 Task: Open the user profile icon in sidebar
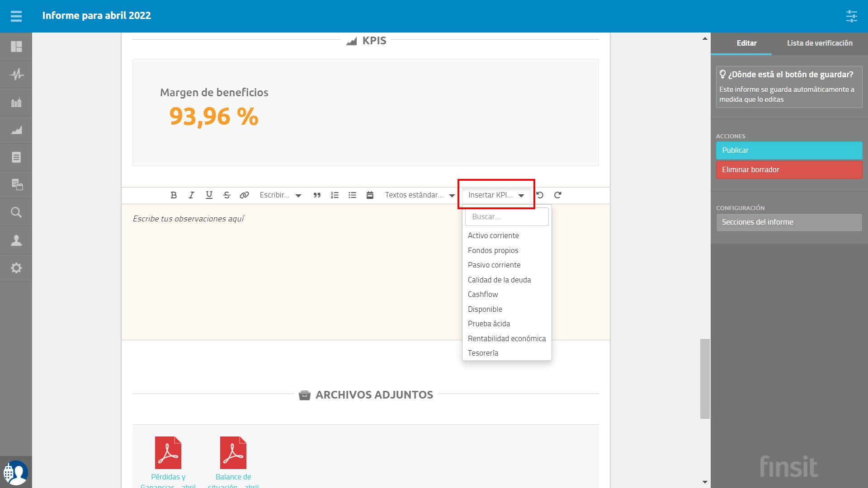point(16,240)
